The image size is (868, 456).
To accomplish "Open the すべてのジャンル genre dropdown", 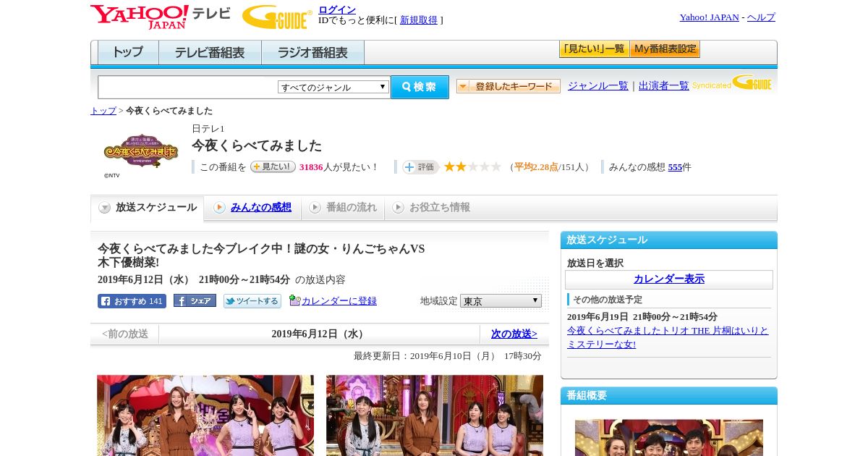I will click(333, 87).
